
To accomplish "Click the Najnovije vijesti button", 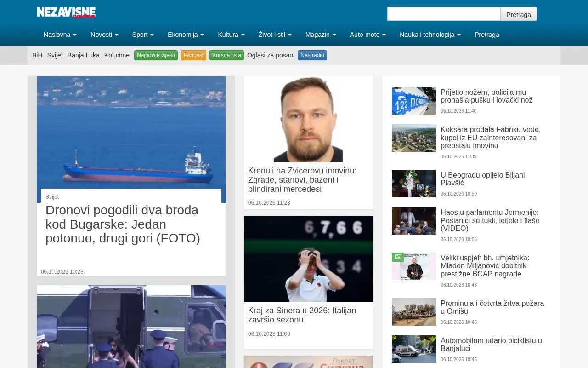I will (156, 55).
